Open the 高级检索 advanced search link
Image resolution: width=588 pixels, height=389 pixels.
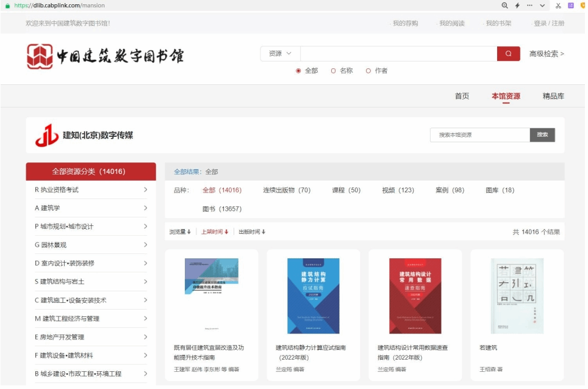point(546,54)
